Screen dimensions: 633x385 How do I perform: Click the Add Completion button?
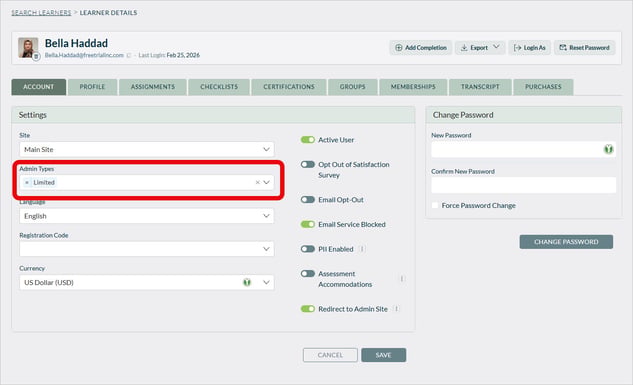coord(421,48)
